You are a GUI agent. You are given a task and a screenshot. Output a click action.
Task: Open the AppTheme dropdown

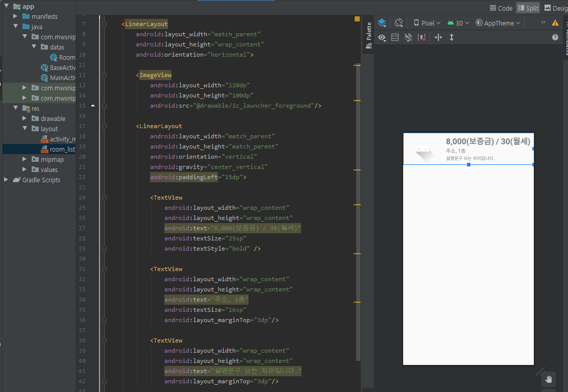[498, 23]
